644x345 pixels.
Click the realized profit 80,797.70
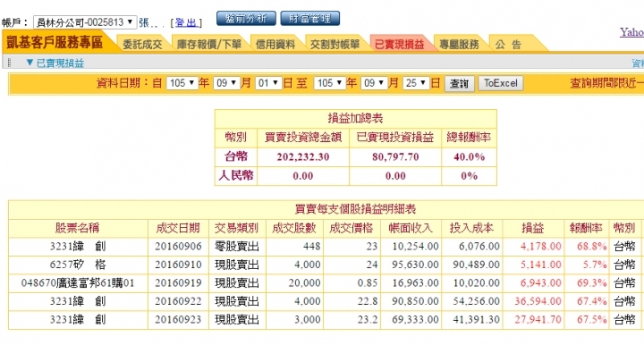(395, 157)
